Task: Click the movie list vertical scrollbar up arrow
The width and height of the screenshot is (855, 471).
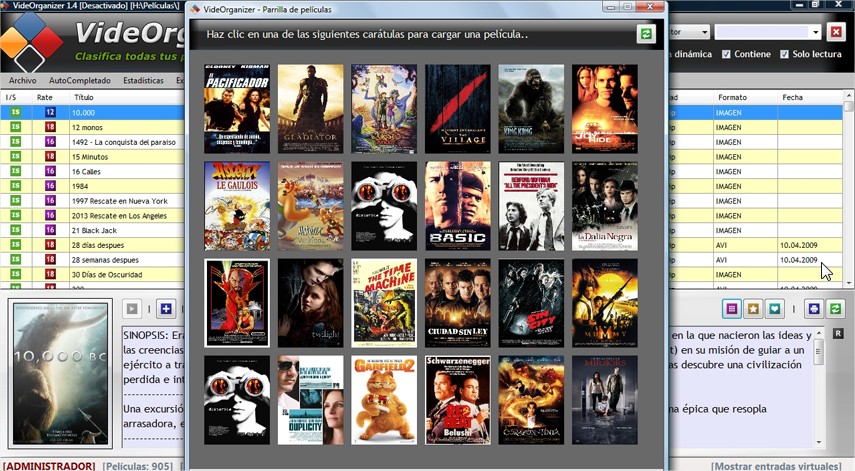Action: [x=848, y=96]
